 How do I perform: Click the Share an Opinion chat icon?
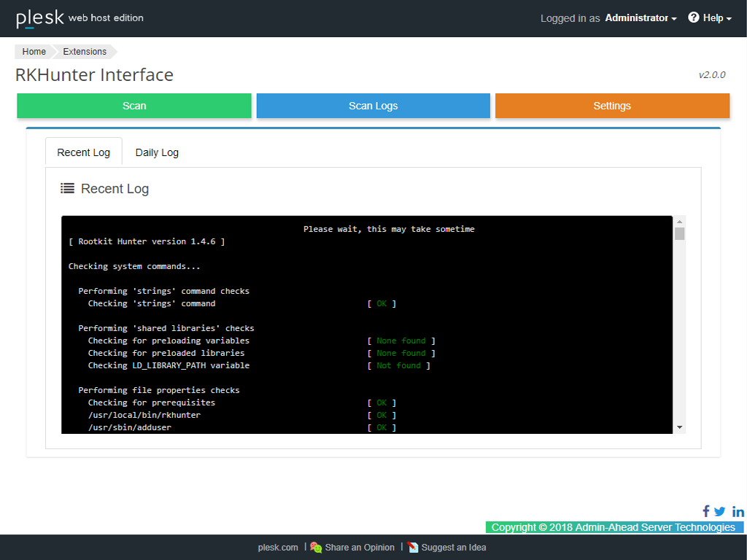(x=316, y=547)
